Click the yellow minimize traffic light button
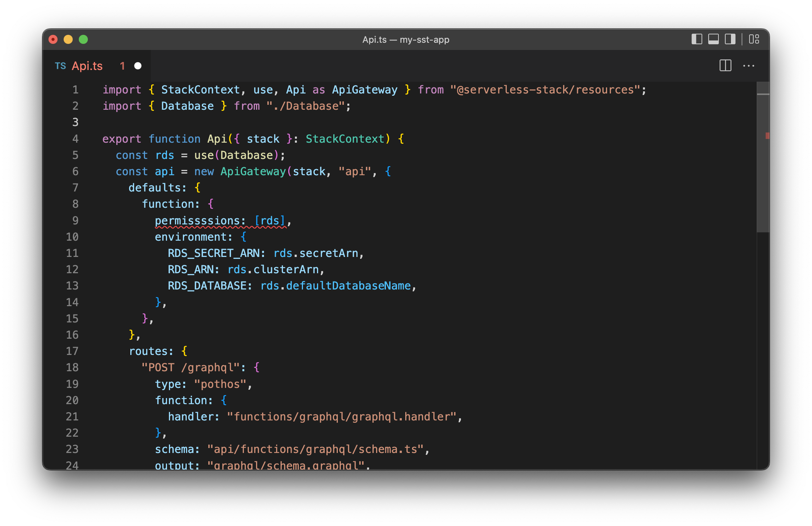The height and width of the screenshot is (526, 812). (x=68, y=39)
